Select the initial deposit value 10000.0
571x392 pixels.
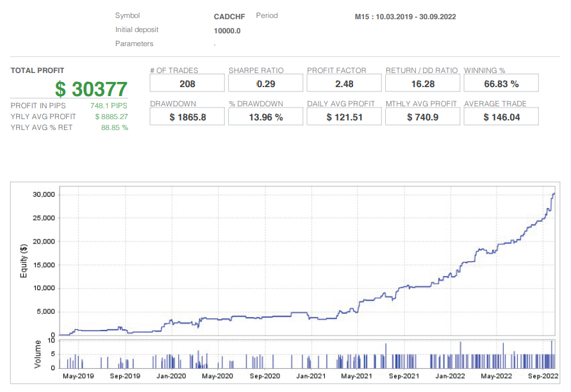click(x=227, y=30)
